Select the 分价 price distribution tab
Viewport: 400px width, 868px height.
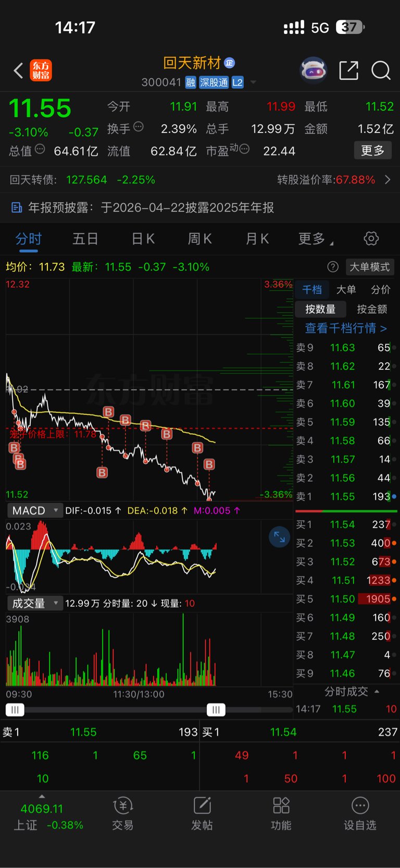point(381,289)
